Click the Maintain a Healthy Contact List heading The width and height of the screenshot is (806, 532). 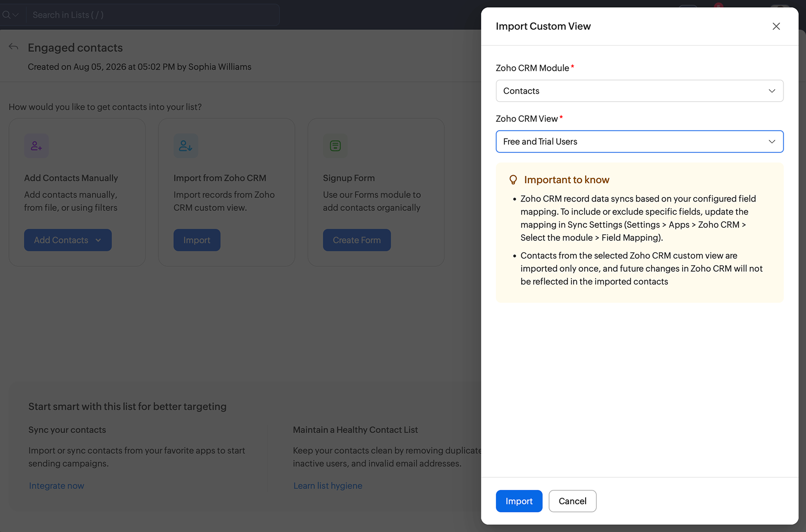355,430
